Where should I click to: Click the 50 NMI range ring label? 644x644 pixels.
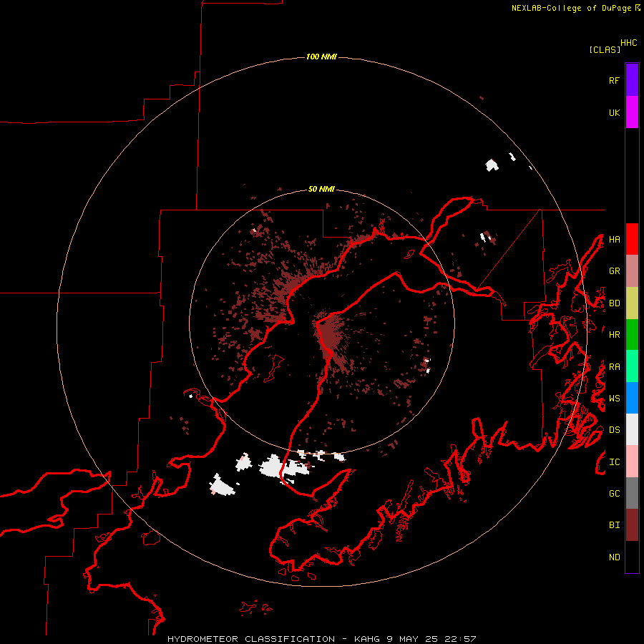click(x=321, y=189)
